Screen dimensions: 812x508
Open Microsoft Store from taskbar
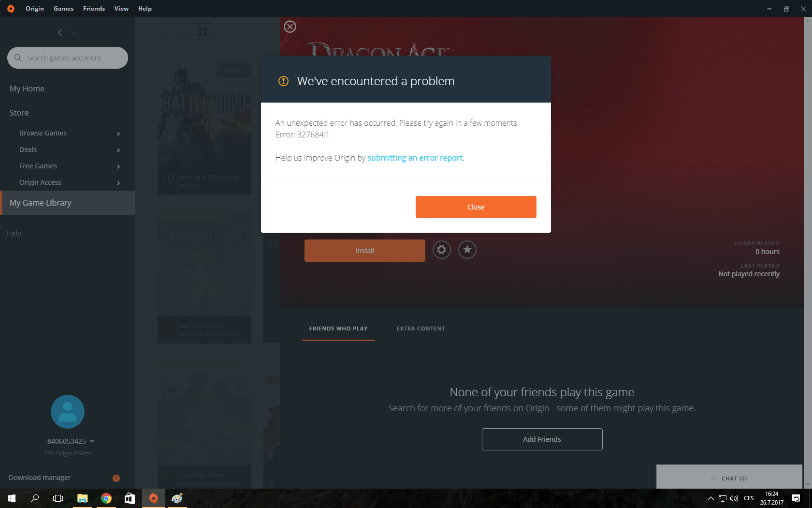pyautogui.click(x=130, y=498)
